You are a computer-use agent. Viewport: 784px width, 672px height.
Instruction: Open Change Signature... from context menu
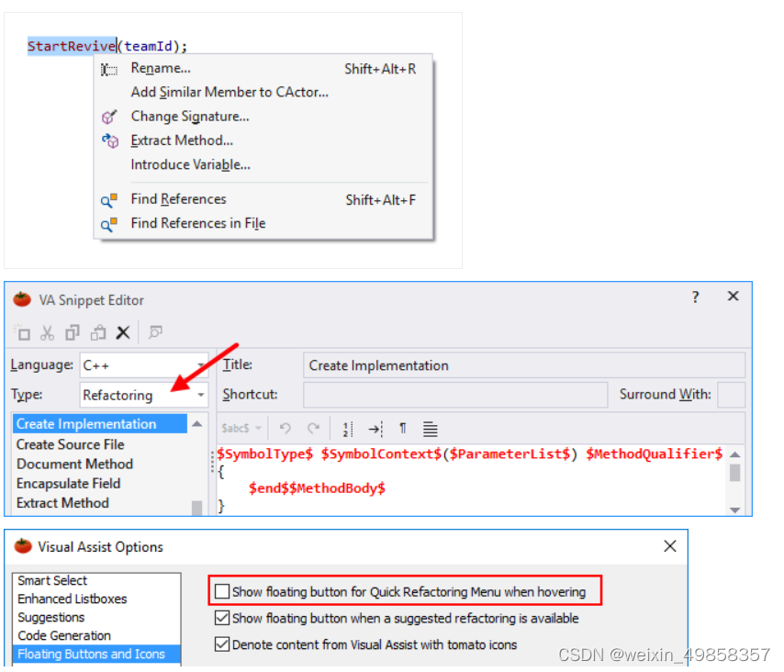coord(263,117)
